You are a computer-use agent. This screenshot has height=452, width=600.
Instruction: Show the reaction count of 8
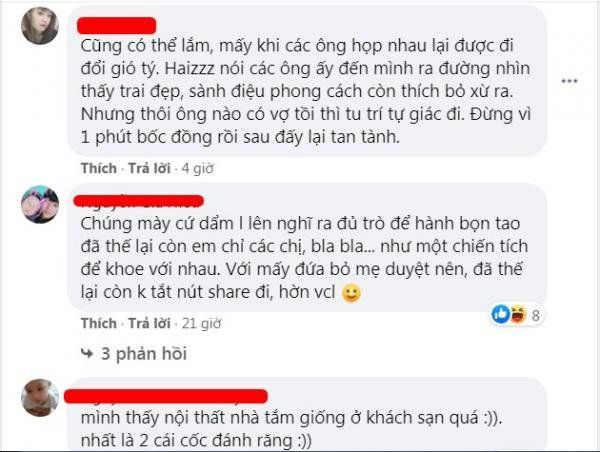click(x=535, y=315)
